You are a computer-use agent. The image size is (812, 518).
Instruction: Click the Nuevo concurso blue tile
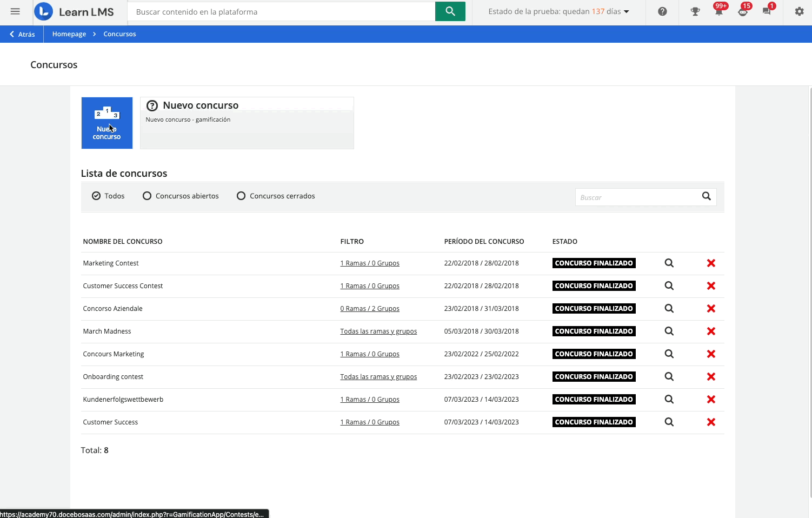(x=107, y=123)
